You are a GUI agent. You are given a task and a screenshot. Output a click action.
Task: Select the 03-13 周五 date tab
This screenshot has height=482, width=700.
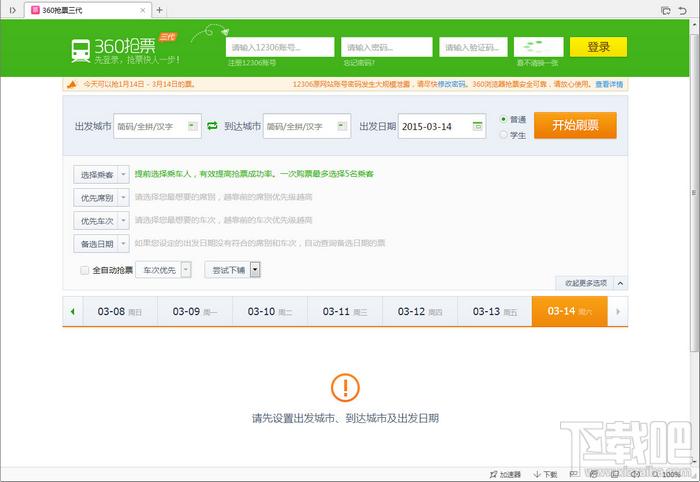click(x=495, y=312)
